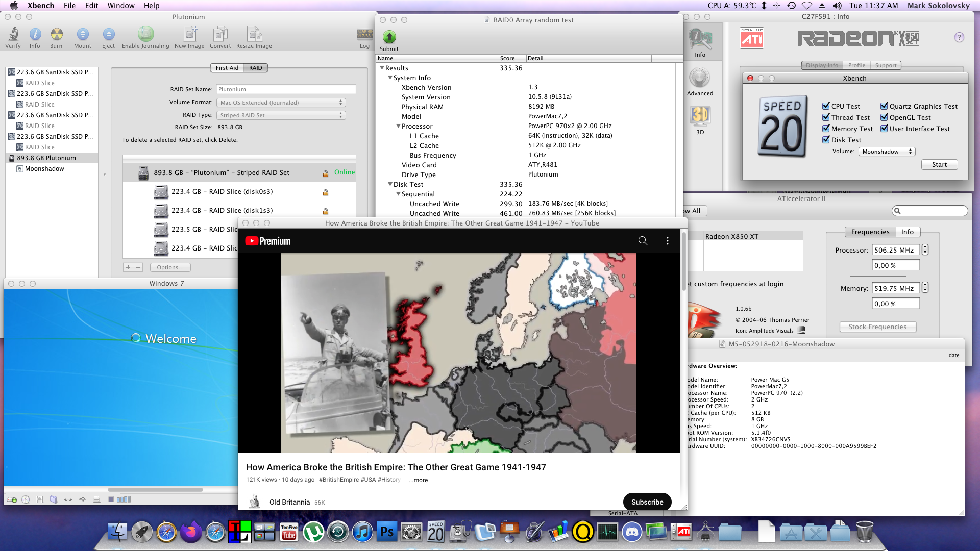
Task: Click the Convert image icon
Action: (x=220, y=34)
